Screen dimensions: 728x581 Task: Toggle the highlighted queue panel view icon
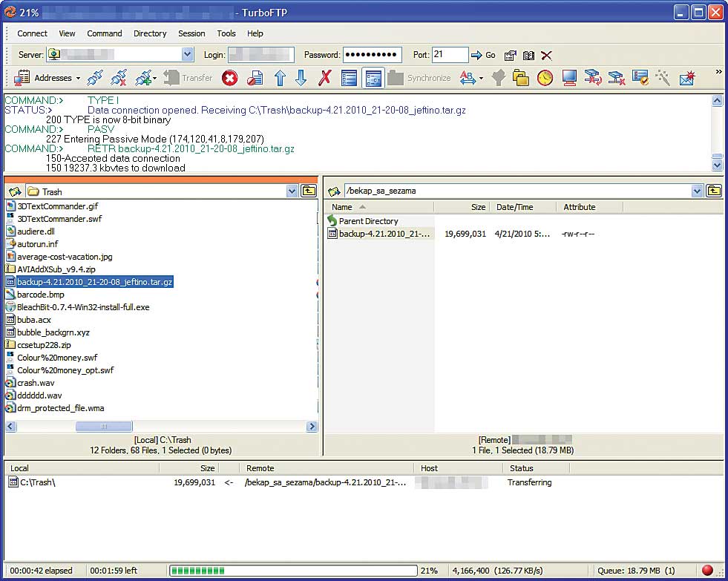(x=373, y=78)
